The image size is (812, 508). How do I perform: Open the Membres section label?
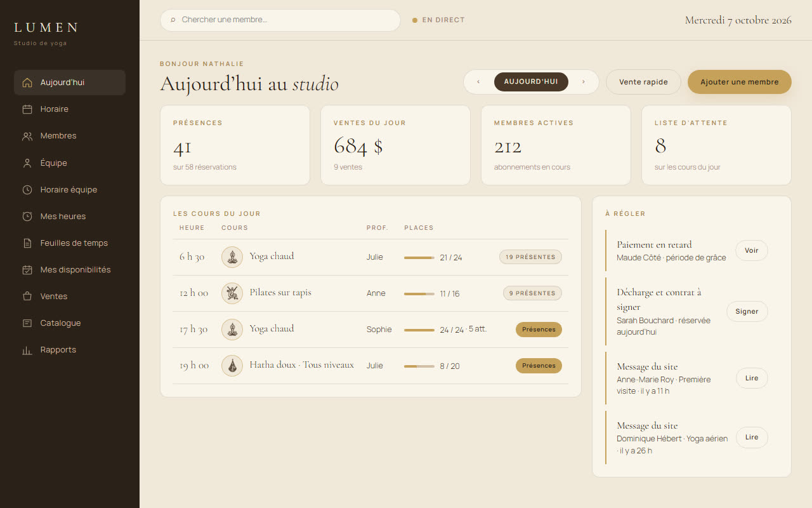[x=58, y=136]
